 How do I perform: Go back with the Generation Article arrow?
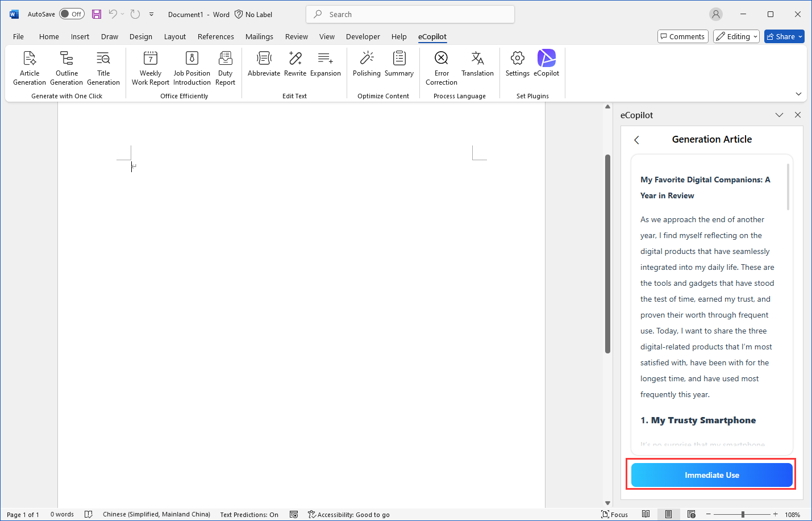(x=636, y=139)
